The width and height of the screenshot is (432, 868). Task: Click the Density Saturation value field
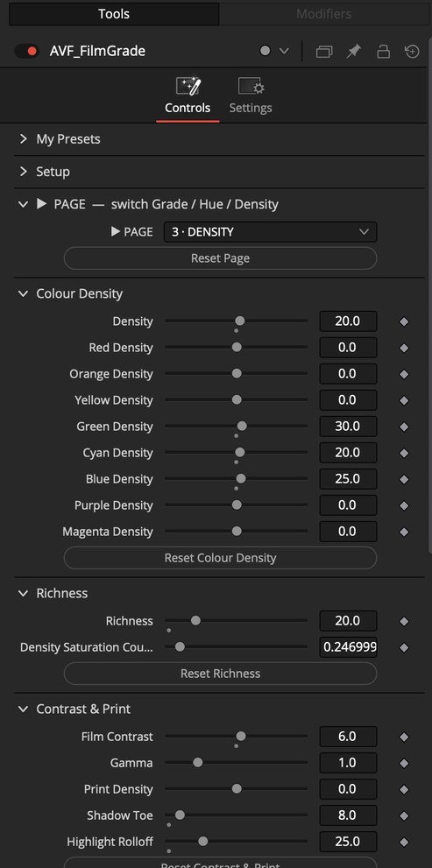348,647
